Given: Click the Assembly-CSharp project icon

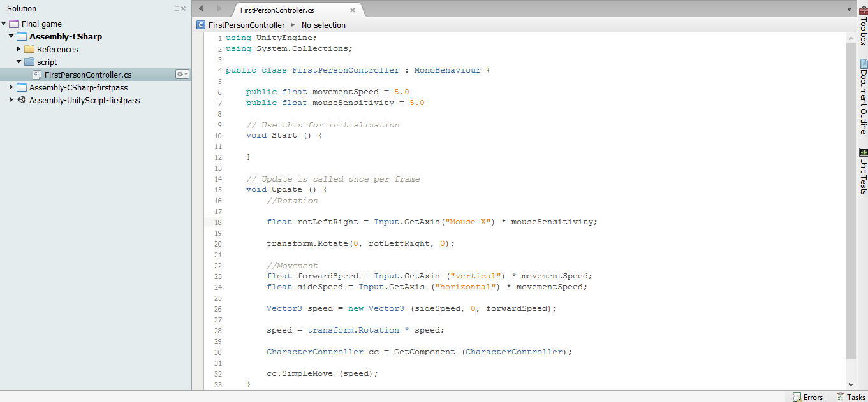Looking at the screenshot, I should tap(22, 36).
